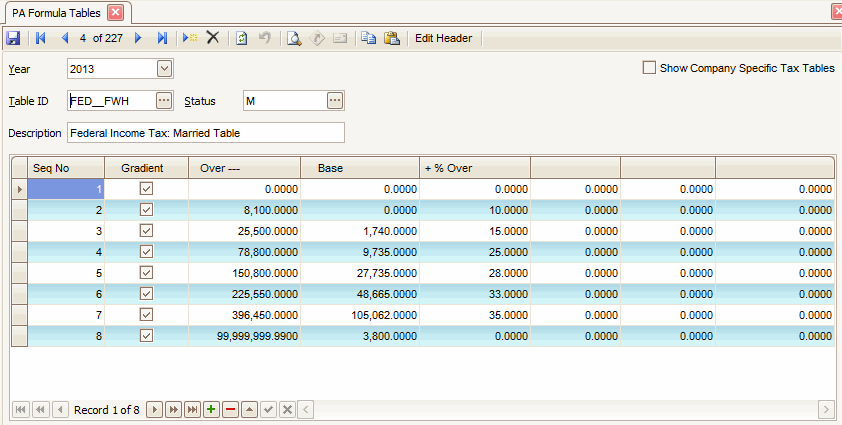Click the Description text field
Screen dimensions: 842x425
205,133
